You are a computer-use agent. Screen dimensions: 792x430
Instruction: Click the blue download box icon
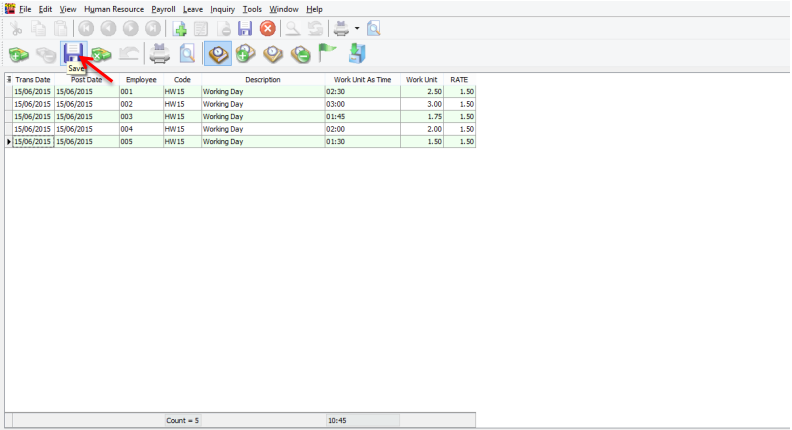[x=357, y=54]
